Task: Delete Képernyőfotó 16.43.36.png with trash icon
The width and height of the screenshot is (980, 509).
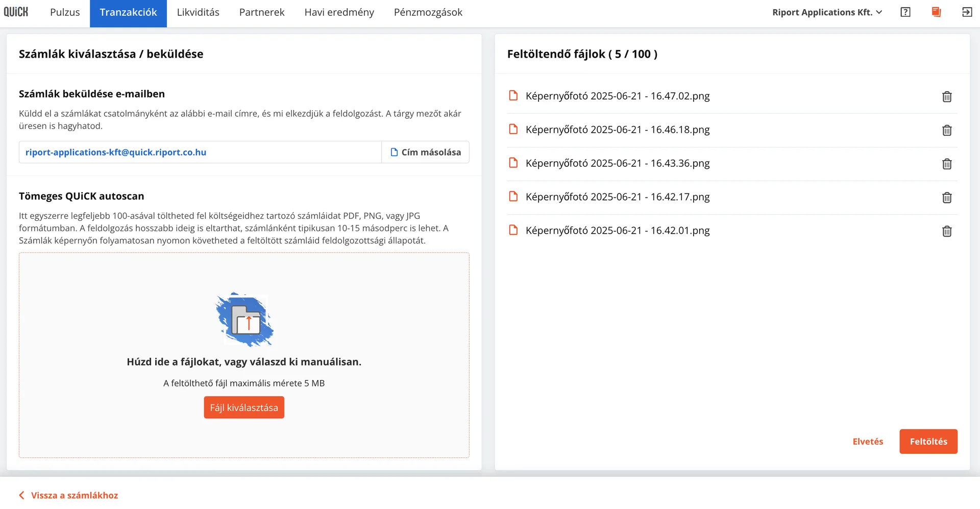Action: click(x=947, y=164)
